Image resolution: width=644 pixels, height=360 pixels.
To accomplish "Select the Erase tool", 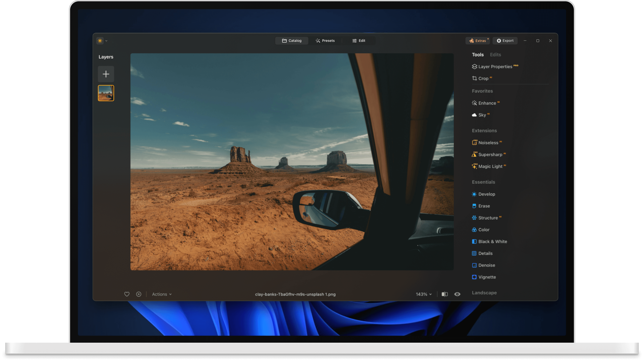I will pyautogui.click(x=485, y=206).
